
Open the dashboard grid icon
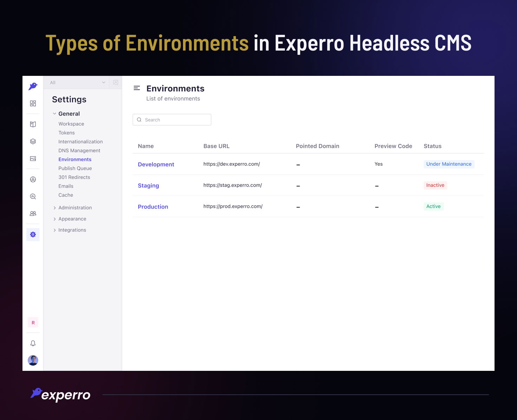(x=33, y=103)
